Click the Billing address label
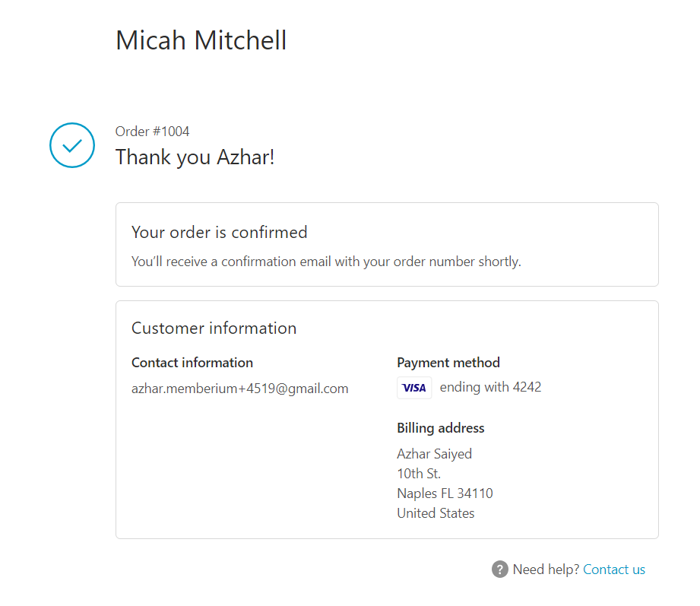Image resolution: width=700 pixels, height=606 pixels. tap(441, 428)
